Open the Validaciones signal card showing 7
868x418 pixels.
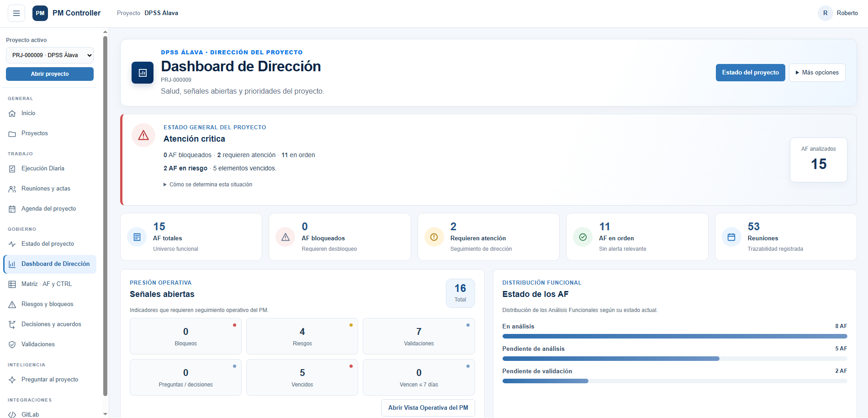tap(419, 336)
